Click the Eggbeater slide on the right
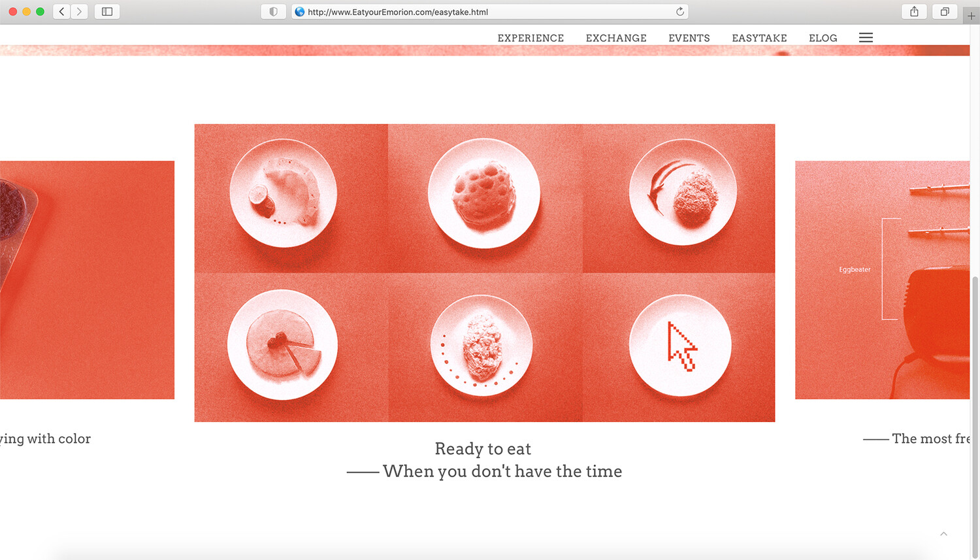Image resolution: width=980 pixels, height=560 pixels. 882,280
